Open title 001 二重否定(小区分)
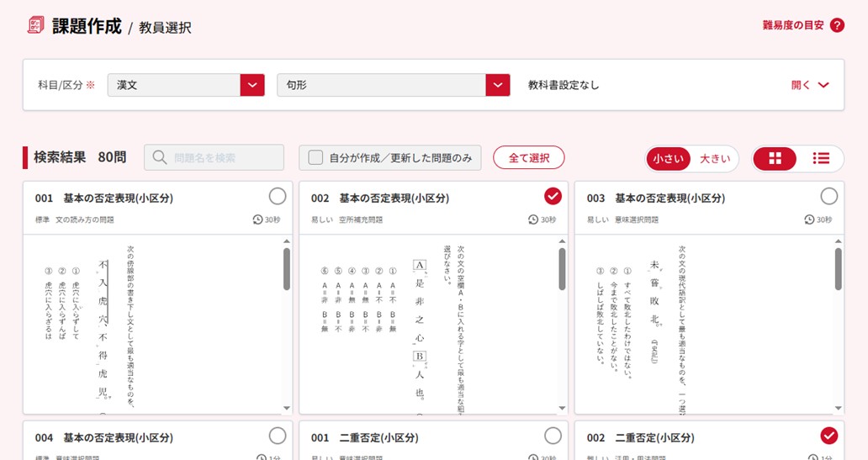The height and width of the screenshot is (460, 868). 364,438
